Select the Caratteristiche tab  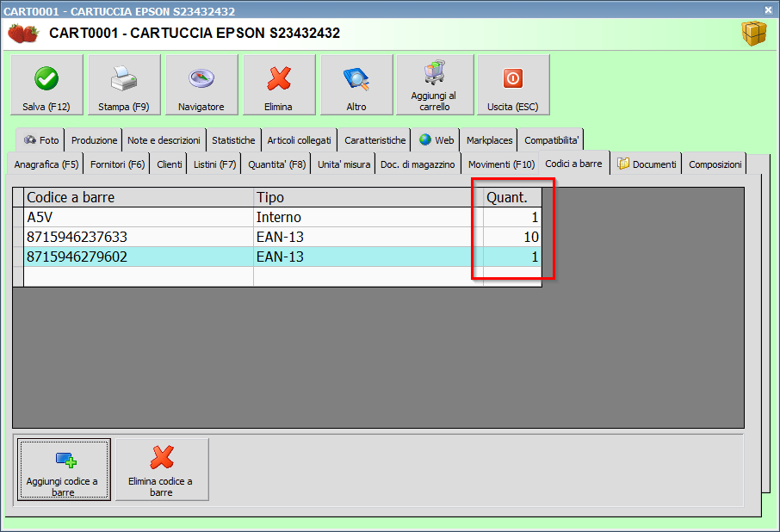[x=375, y=140]
